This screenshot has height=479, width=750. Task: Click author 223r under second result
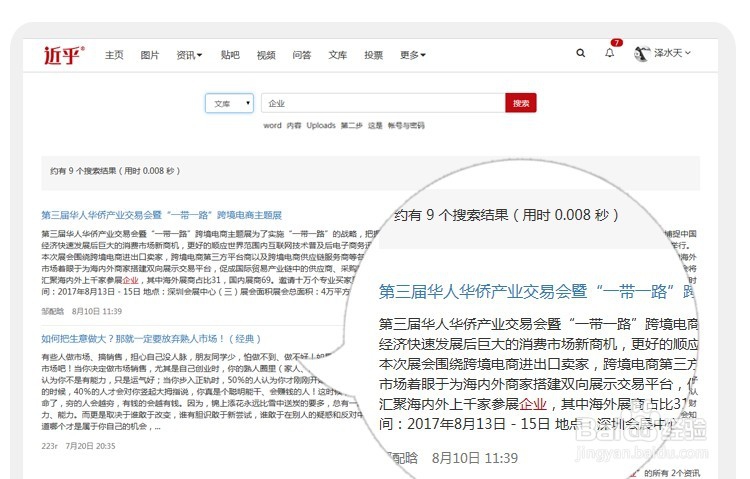click(x=49, y=446)
